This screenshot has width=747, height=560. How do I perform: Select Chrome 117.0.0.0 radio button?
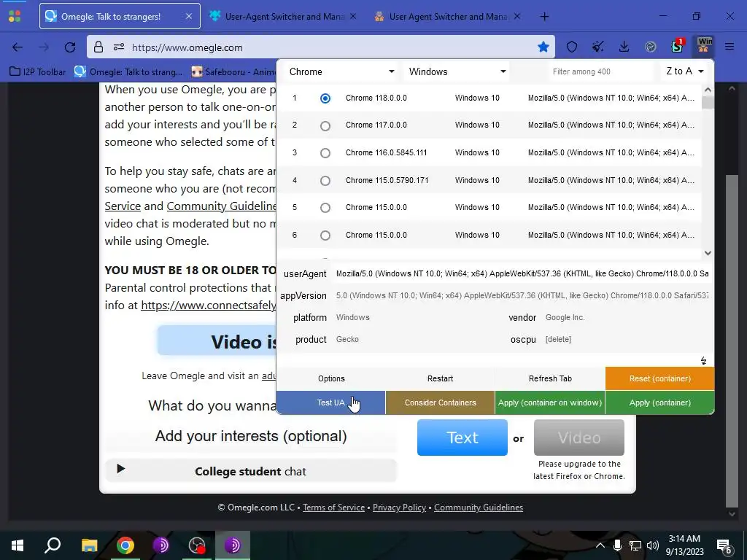click(x=325, y=125)
